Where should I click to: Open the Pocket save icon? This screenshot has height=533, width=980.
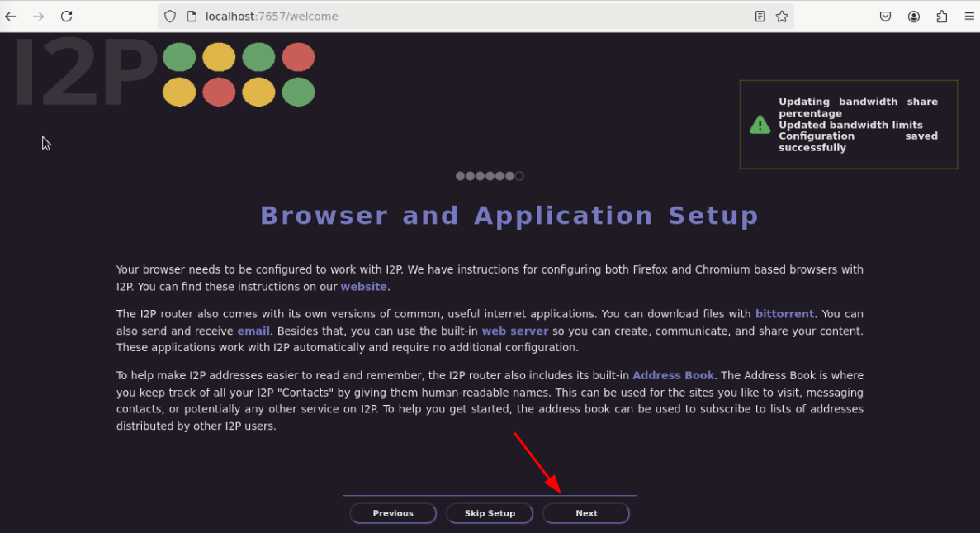pyautogui.click(x=886, y=17)
